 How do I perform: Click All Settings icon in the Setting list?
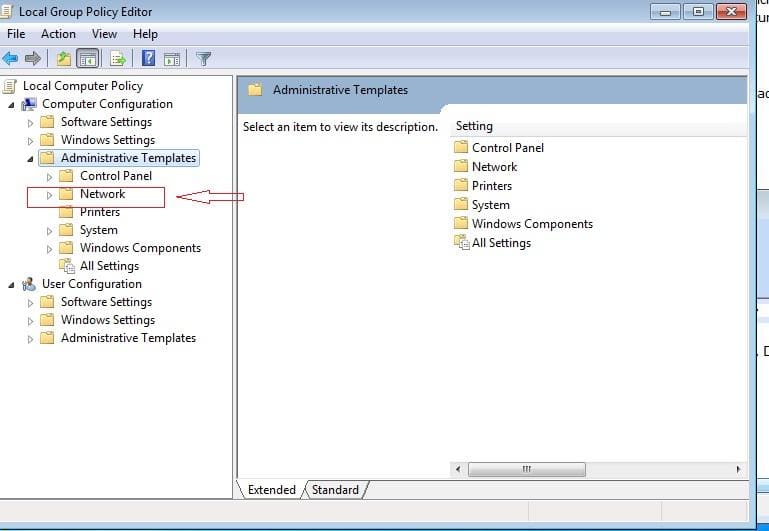click(x=461, y=242)
